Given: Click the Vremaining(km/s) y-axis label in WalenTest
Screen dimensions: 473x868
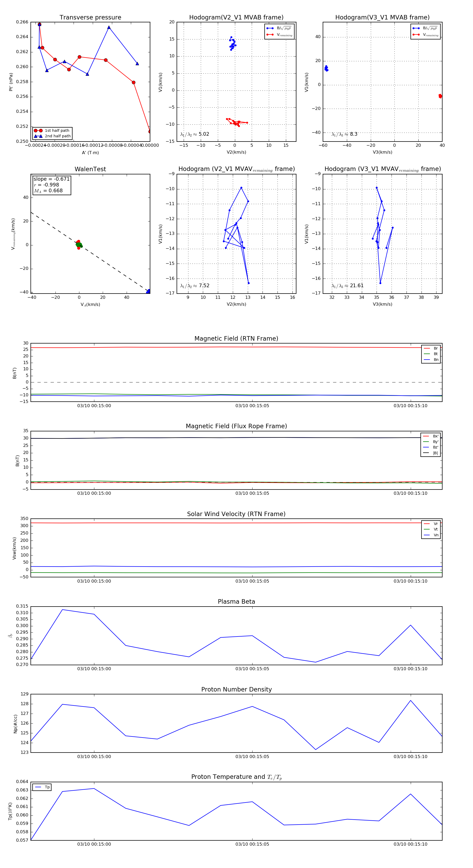Looking at the screenshot, I should [x=13, y=234].
